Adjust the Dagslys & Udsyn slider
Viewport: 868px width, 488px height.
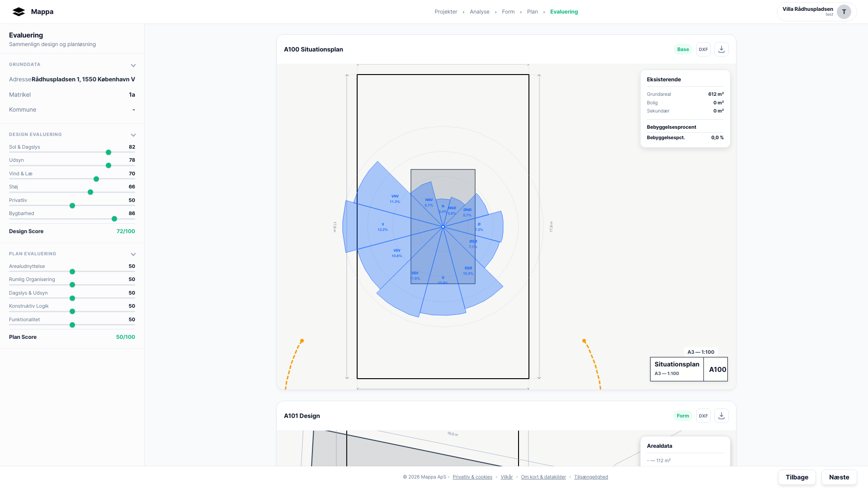coord(72,298)
